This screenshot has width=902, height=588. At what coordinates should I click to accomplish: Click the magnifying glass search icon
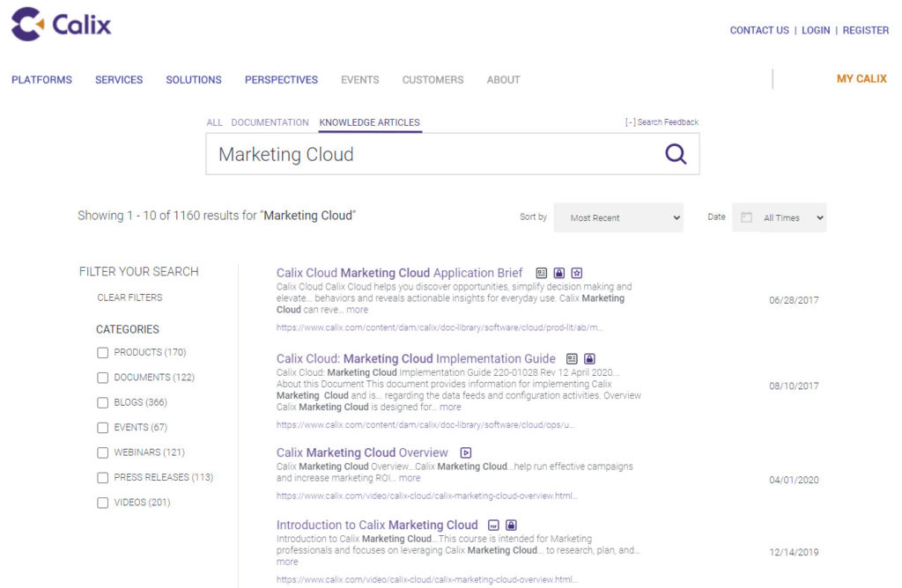click(x=676, y=154)
